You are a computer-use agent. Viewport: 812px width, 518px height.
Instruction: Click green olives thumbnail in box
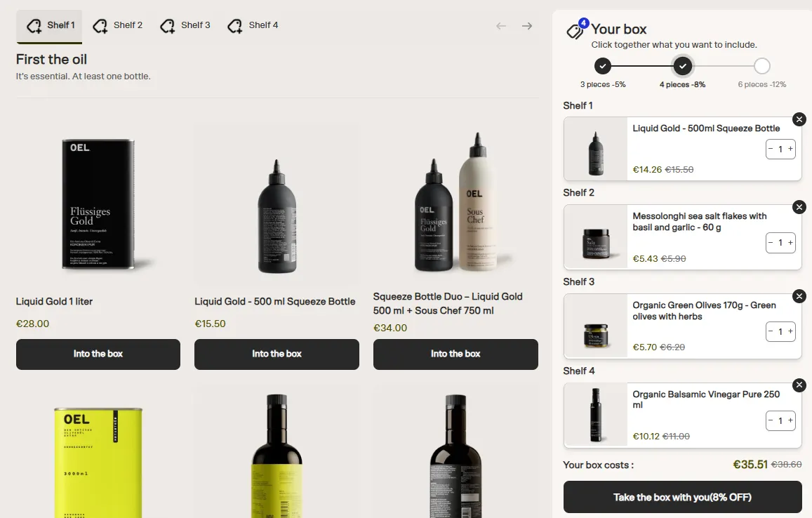[x=596, y=326]
